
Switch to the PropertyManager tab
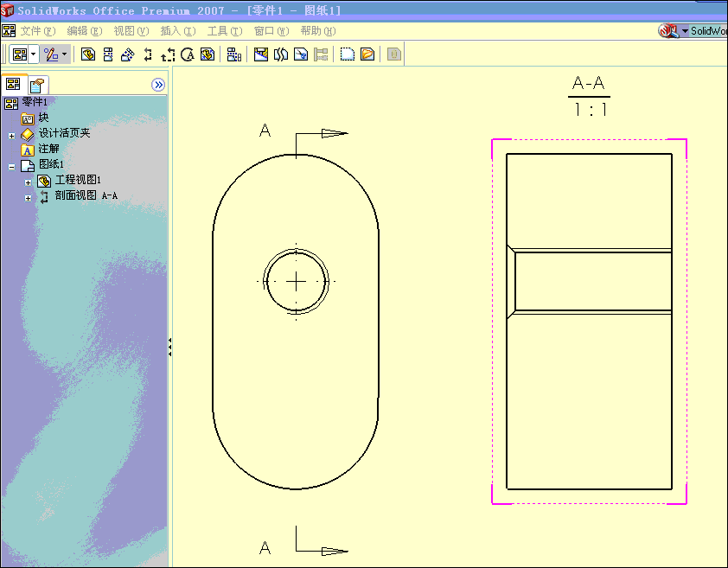coord(37,85)
